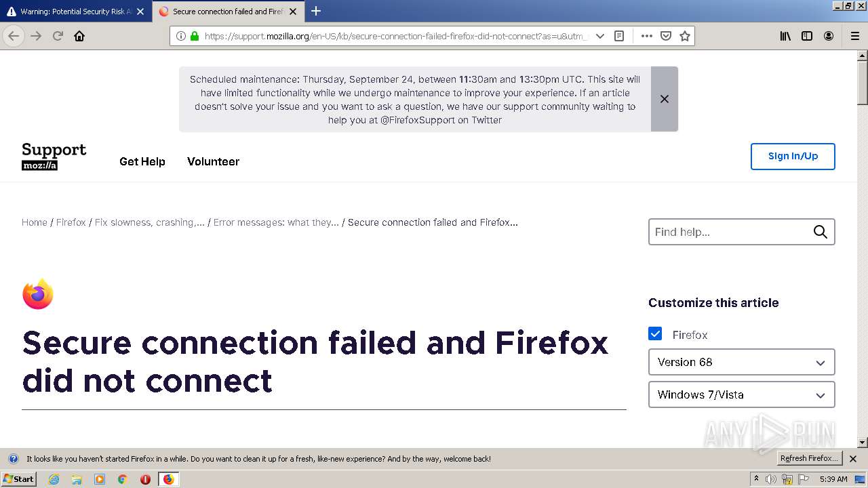Open the Windows 7/Vista dropdown

point(741,394)
